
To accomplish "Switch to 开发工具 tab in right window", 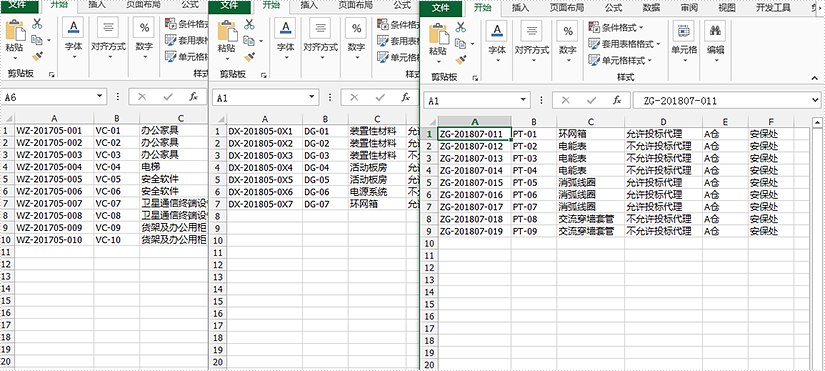I will pos(773,7).
